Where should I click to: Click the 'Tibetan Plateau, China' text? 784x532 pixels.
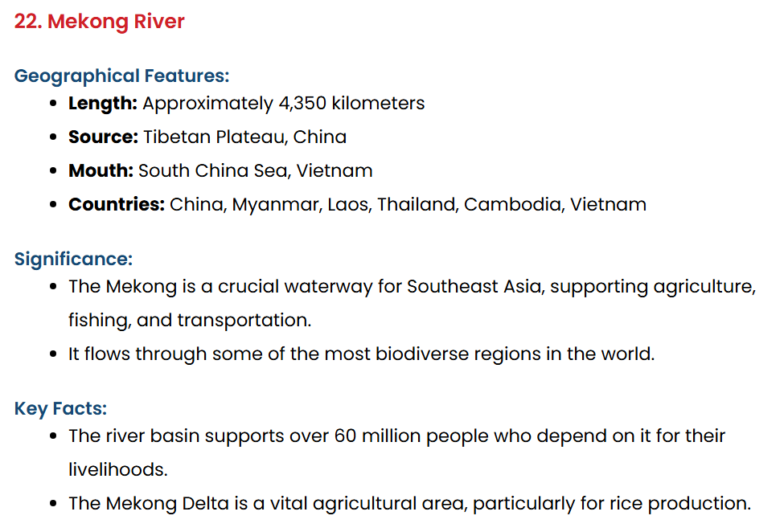pyautogui.click(x=245, y=137)
